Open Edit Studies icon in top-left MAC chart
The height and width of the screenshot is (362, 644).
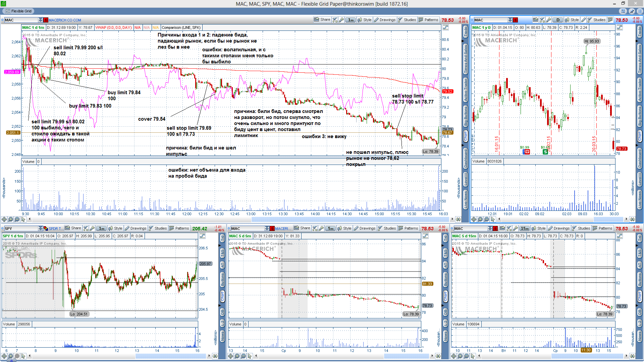coord(335,20)
